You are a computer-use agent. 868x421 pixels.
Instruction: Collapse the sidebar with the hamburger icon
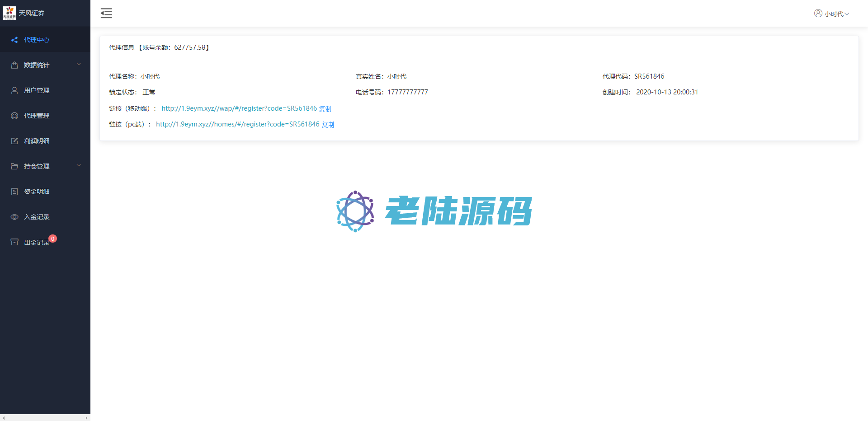click(x=106, y=13)
